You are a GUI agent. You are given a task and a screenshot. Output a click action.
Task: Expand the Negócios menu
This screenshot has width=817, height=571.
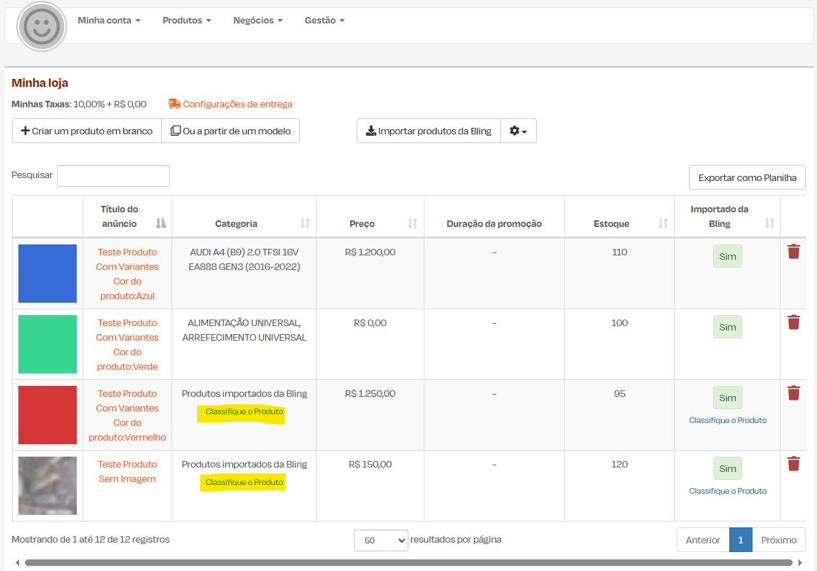tap(257, 20)
